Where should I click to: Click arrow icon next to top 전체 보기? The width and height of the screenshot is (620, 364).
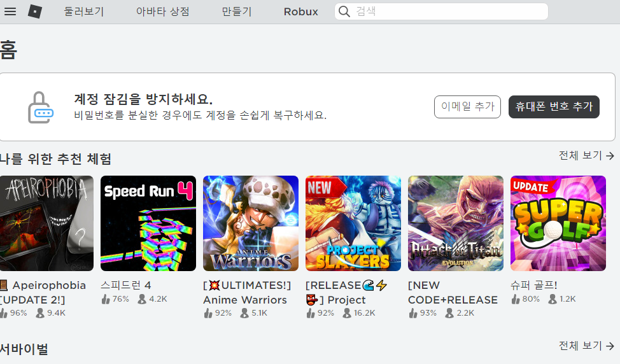[x=610, y=156]
